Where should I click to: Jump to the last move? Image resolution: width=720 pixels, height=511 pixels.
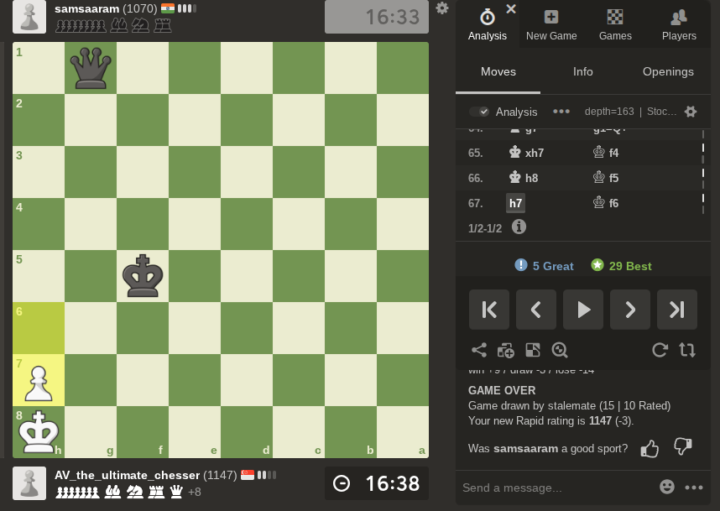point(677,309)
